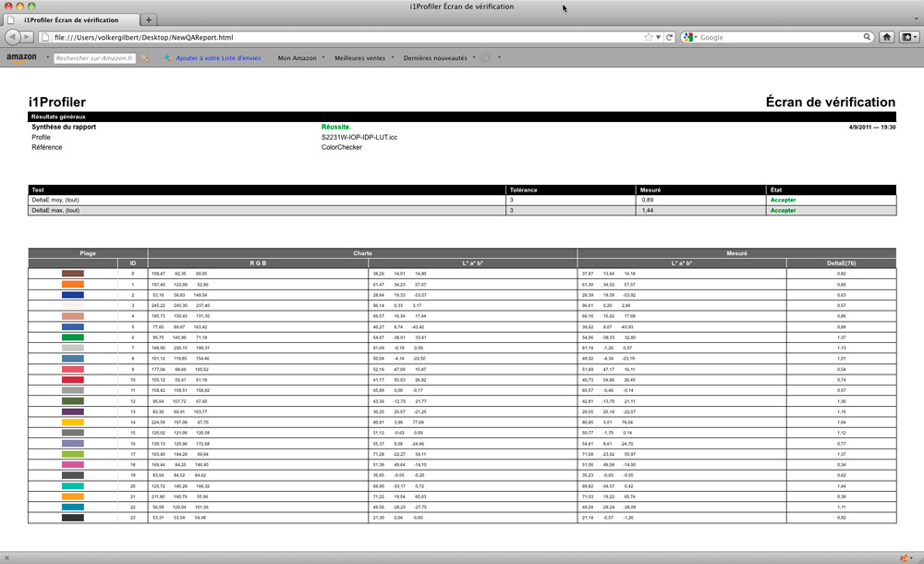Click the report date 4/9/2011 --- 19:30
The height and width of the screenshot is (564, 924).
coord(872,127)
